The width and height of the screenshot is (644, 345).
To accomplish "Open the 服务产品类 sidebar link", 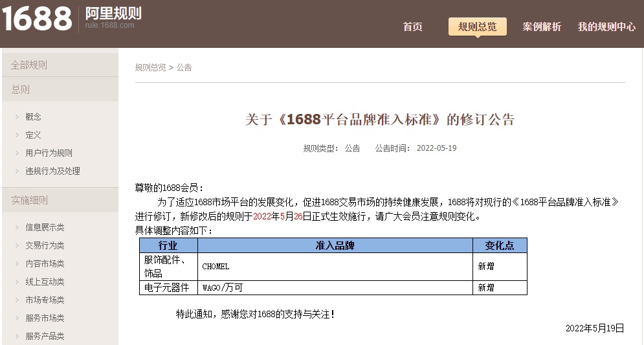I will pos(45,335).
